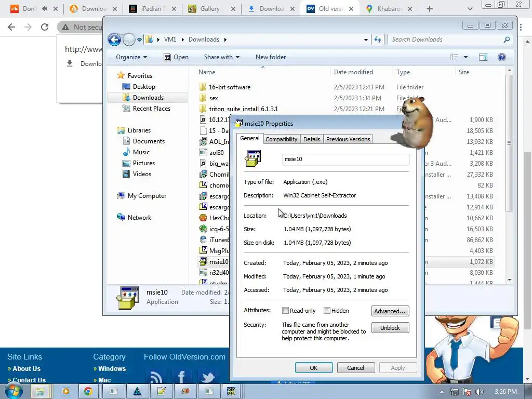Toggle the preview pane icon
The image size is (532, 399).
click(x=483, y=57)
